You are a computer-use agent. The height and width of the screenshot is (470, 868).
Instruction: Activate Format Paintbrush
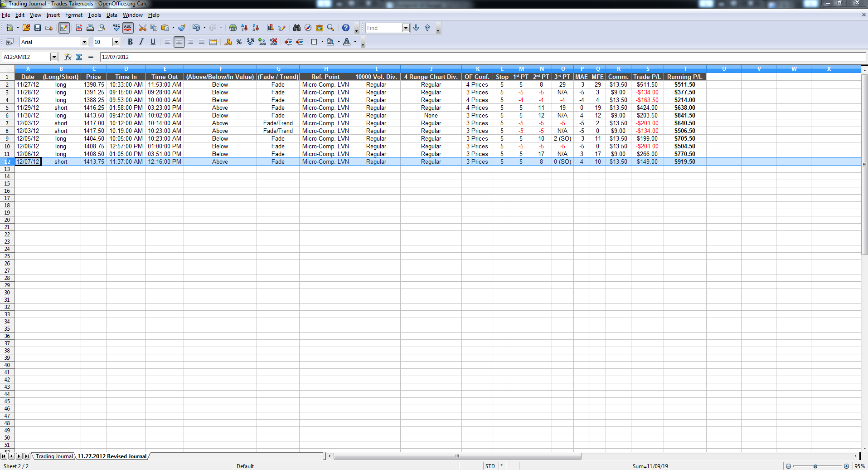pos(182,28)
